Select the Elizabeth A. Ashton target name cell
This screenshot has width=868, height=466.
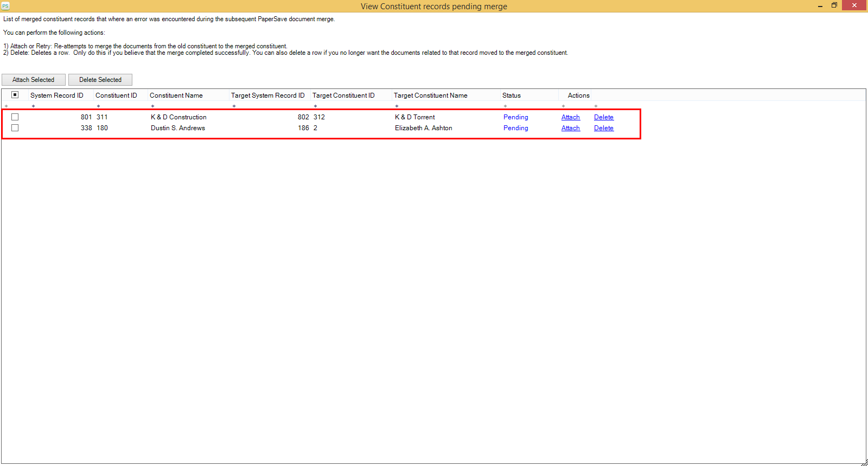click(423, 128)
